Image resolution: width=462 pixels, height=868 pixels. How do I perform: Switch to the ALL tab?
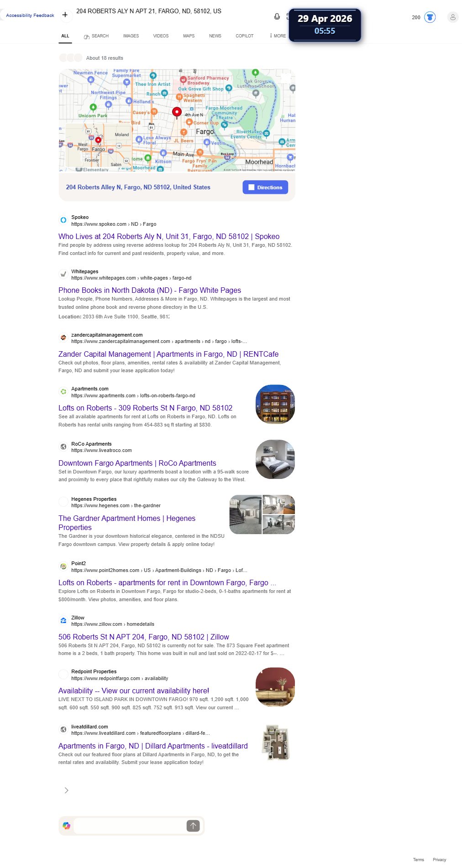point(65,36)
